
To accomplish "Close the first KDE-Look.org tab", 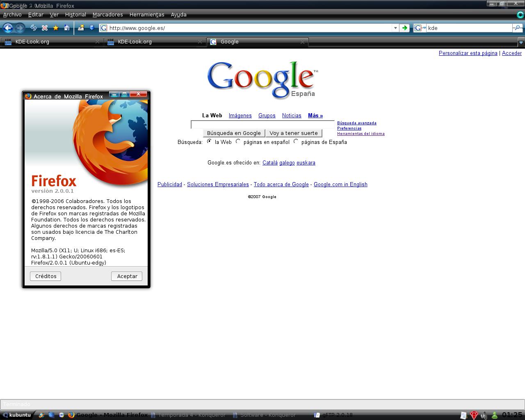I will point(98,42).
